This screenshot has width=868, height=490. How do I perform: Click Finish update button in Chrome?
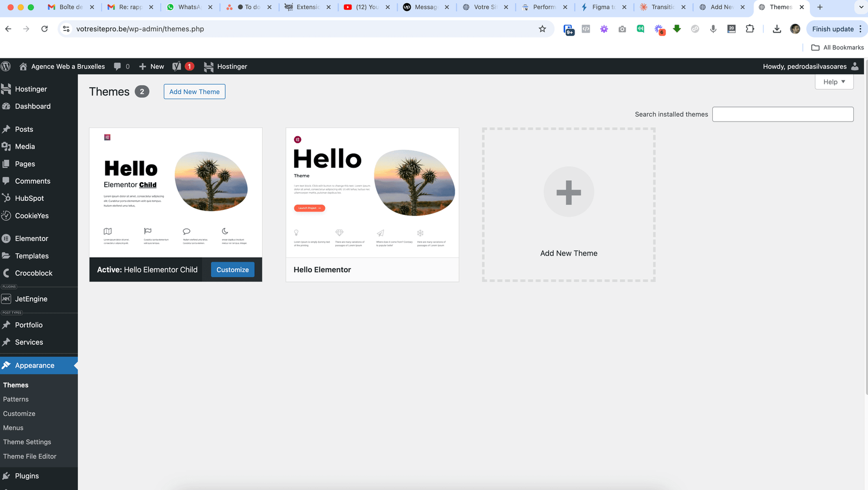click(837, 29)
